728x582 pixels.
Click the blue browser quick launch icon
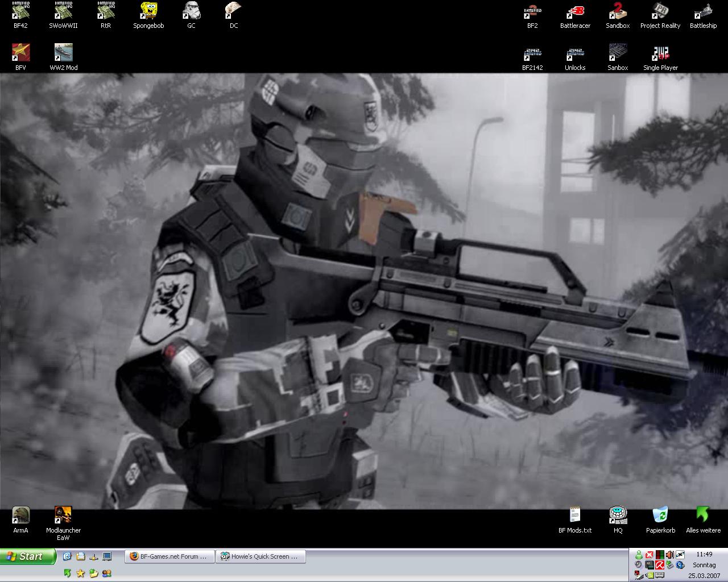click(67, 556)
